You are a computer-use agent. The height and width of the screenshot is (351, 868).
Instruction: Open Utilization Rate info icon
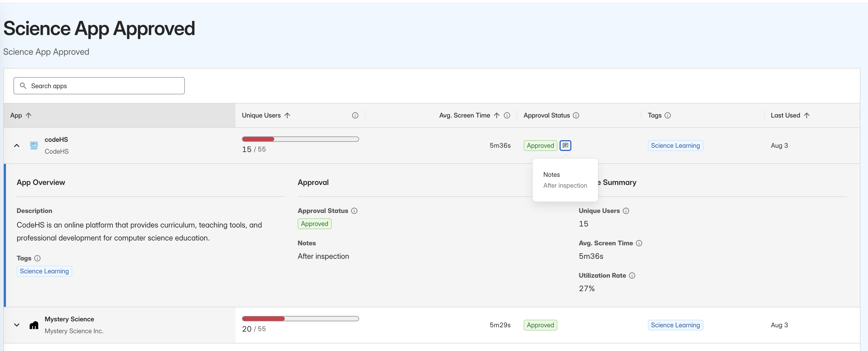(632, 276)
